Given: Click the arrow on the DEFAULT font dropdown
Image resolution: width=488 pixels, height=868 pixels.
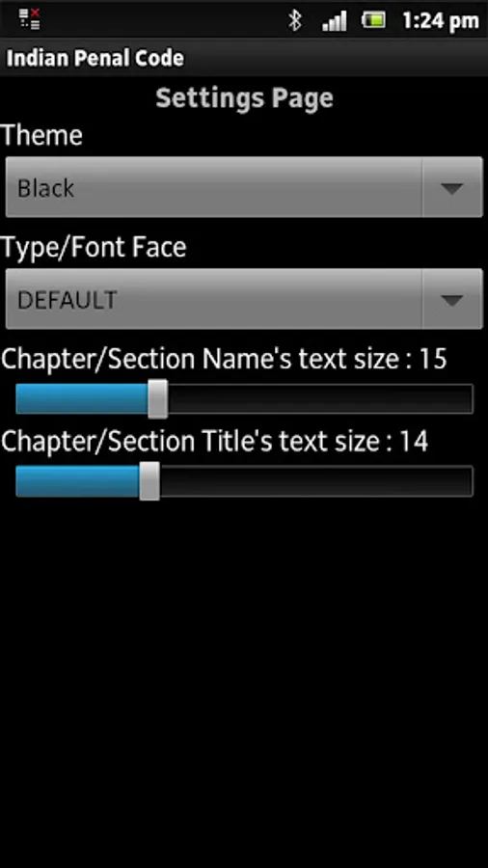Looking at the screenshot, I should coord(452,300).
